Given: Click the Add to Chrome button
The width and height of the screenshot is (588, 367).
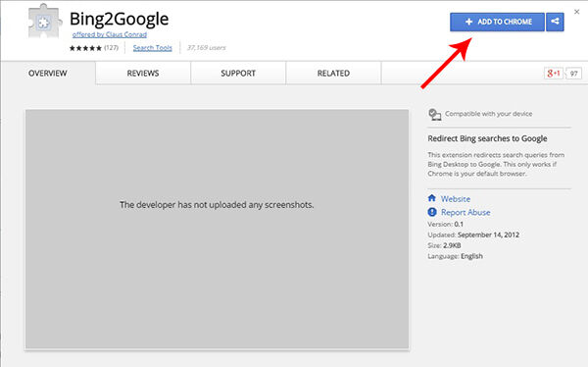Looking at the screenshot, I should (x=497, y=22).
